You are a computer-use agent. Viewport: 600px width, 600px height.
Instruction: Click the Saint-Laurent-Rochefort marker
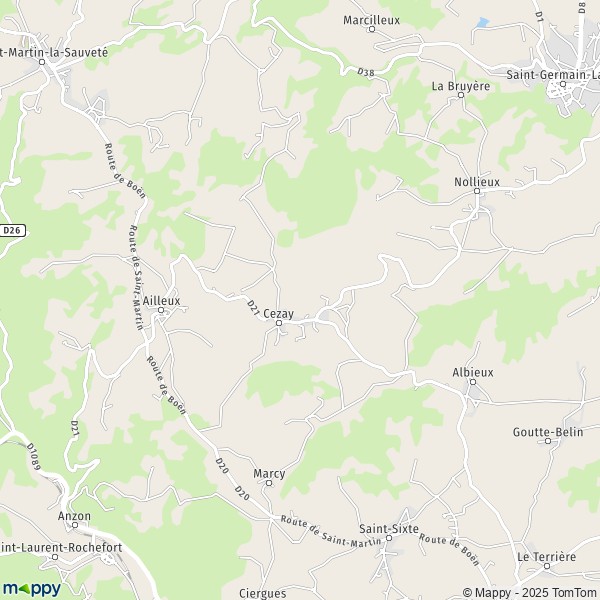pyautogui.click(x=55, y=557)
